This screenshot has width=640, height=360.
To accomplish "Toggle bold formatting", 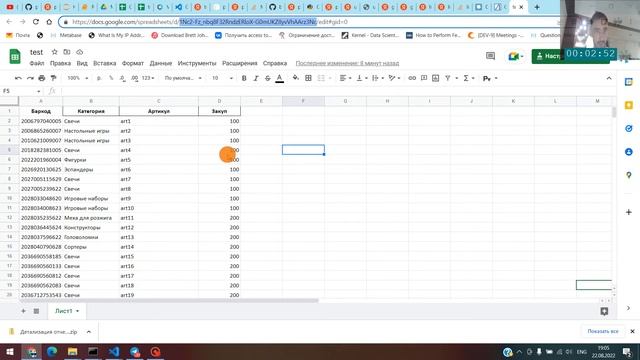I will pyautogui.click(x=244, y=78).
